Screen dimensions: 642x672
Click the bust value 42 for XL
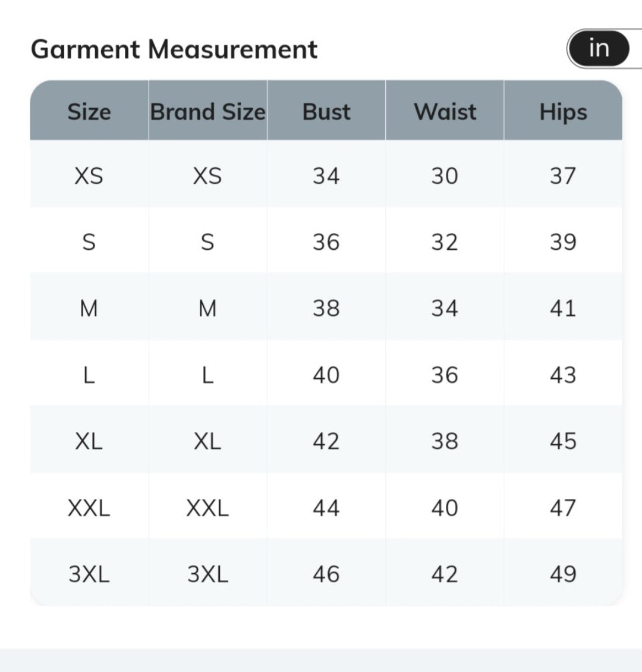point(326,441)
